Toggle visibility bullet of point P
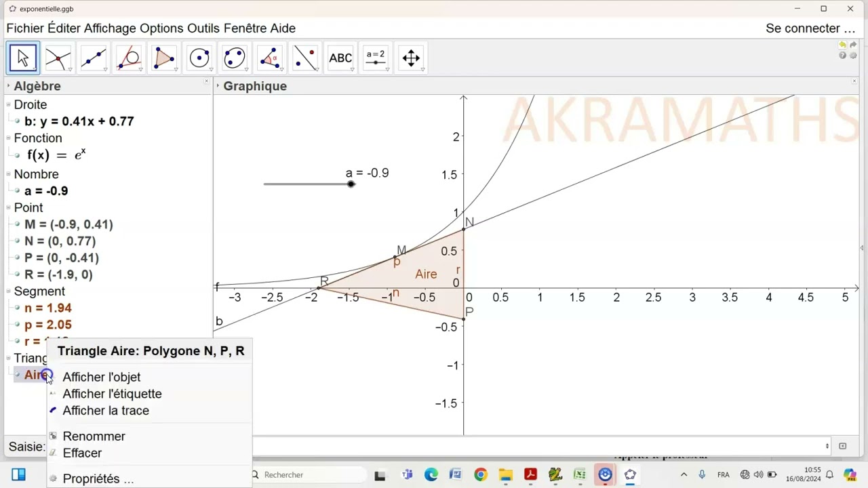Image resolution: width=868 pixels, height=488 pixels. tap(18, 258)
